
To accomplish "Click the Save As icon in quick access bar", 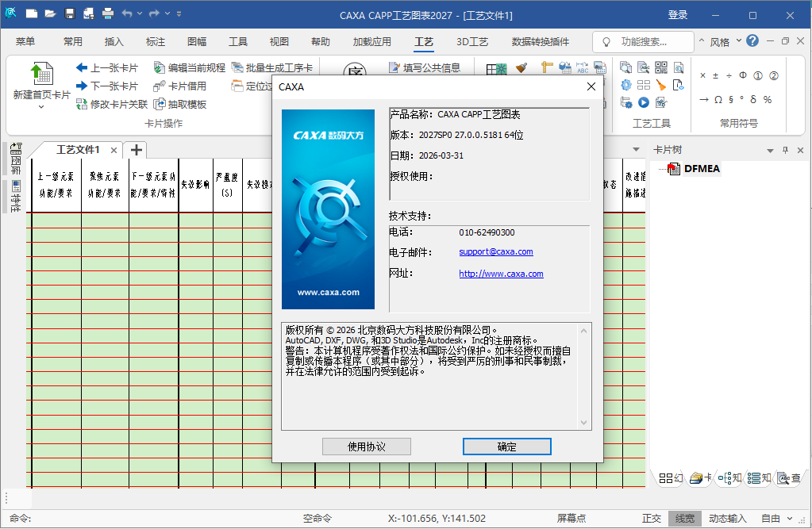I will [x=89, y=13].
